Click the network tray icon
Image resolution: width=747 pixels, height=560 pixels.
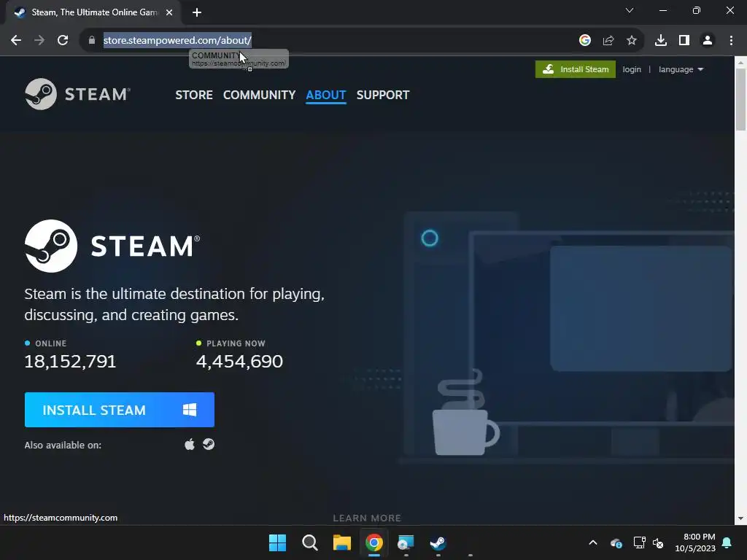coord(639,542)
